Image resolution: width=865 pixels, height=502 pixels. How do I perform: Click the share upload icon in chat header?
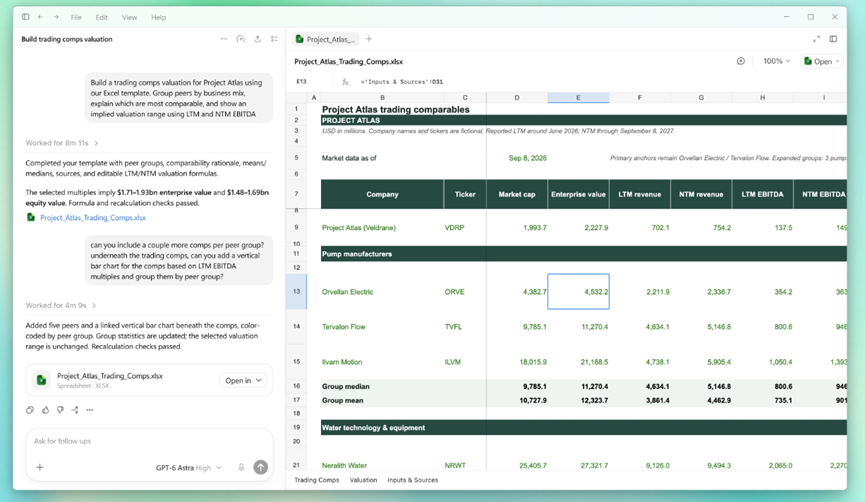tap(258, 39)
